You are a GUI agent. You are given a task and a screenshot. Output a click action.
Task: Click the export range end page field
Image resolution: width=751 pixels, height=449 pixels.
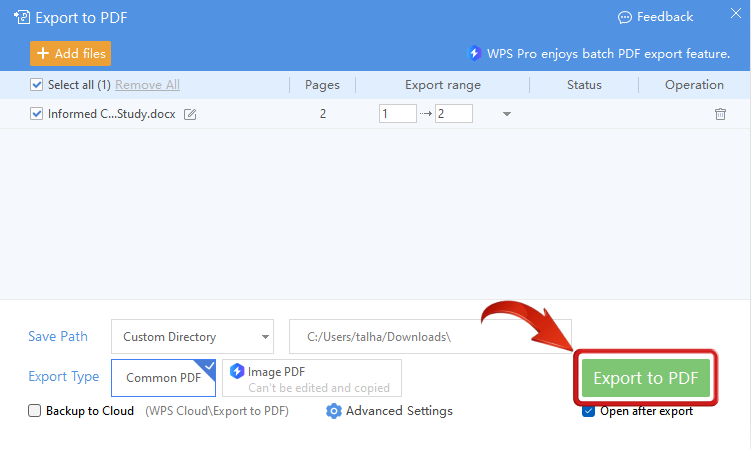coord(454,114)
